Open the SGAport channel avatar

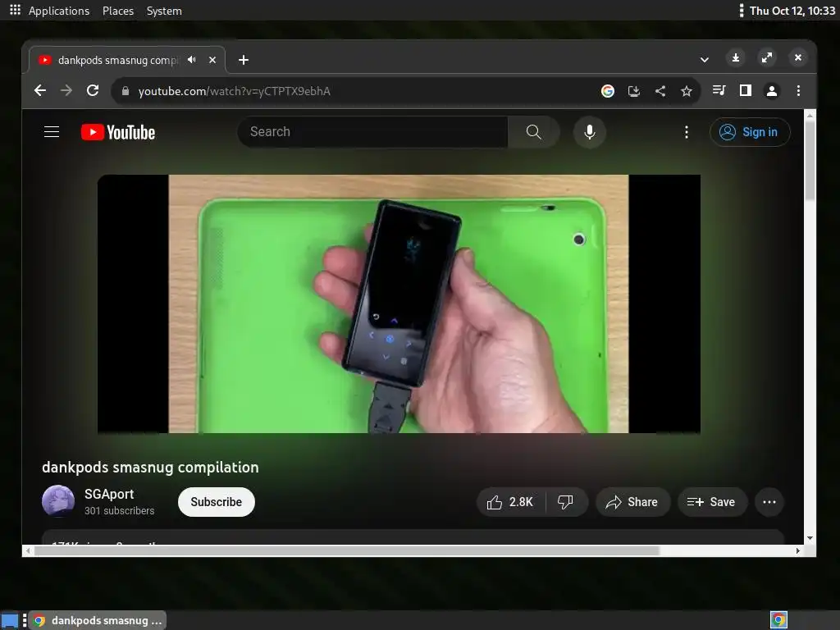(x=58, y=501)
